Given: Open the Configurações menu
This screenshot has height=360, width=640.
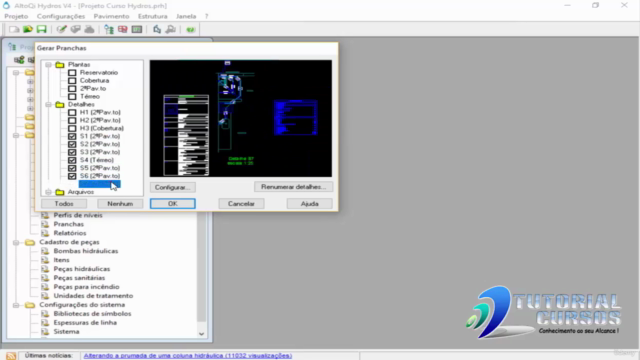Looking at the screenshot, I should coord(61,16).
